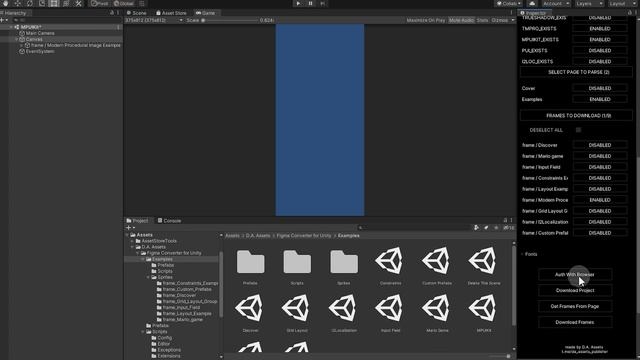The height and width of the screenshot is (360, 640).
Task: Toggle PUI_EXISTS disabled state
Action: 600,51
